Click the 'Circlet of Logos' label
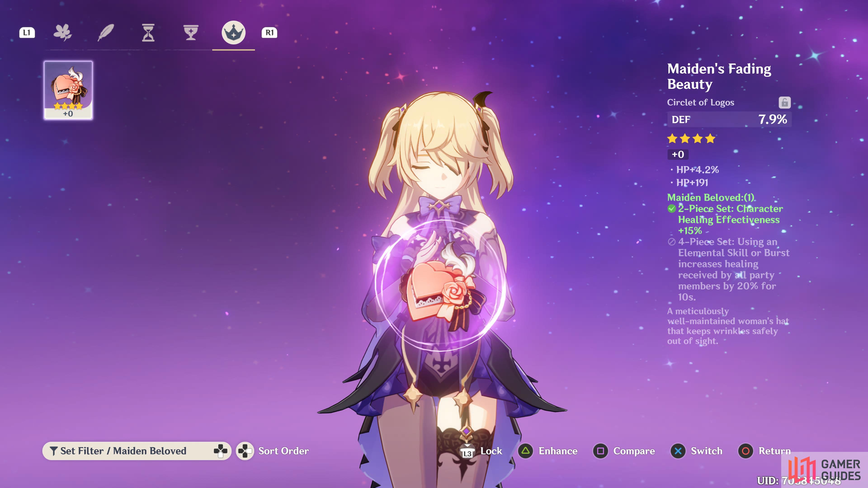This screenshot has height=488, width=868. (701, 102)
